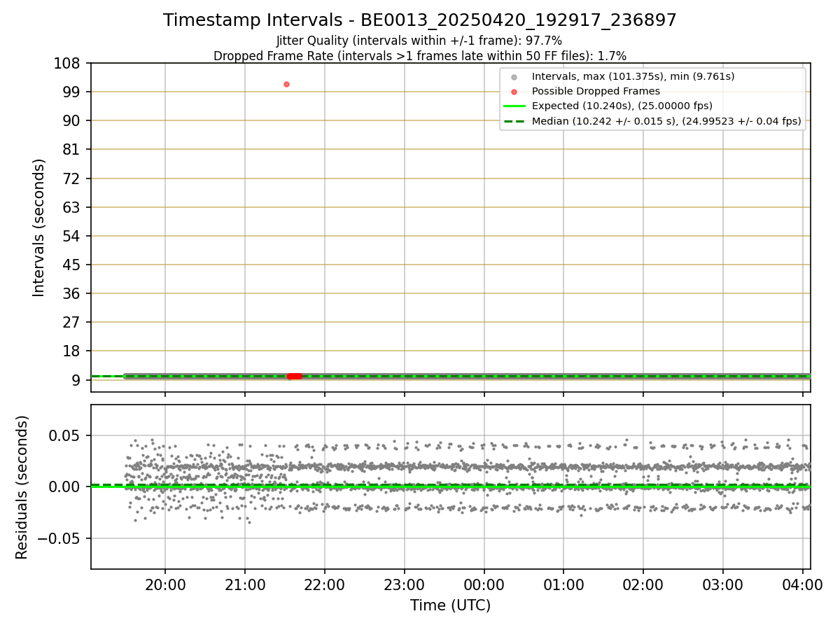Click x-axis tick label 20:00

pyautogui.click(x=165, y=584)
